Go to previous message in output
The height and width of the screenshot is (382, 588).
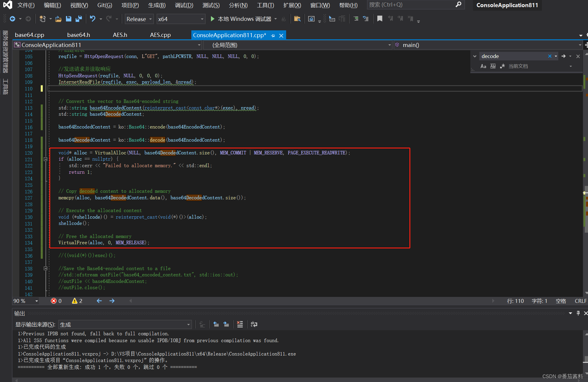216,324
